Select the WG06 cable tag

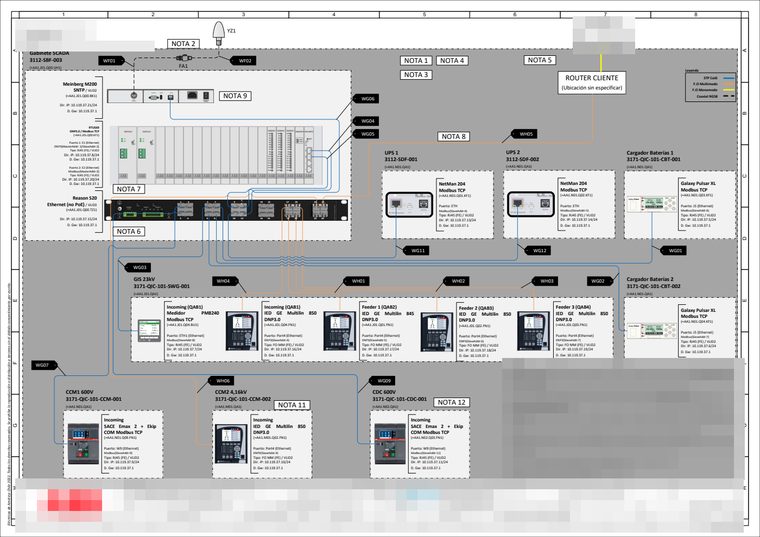tap(367, 99)
